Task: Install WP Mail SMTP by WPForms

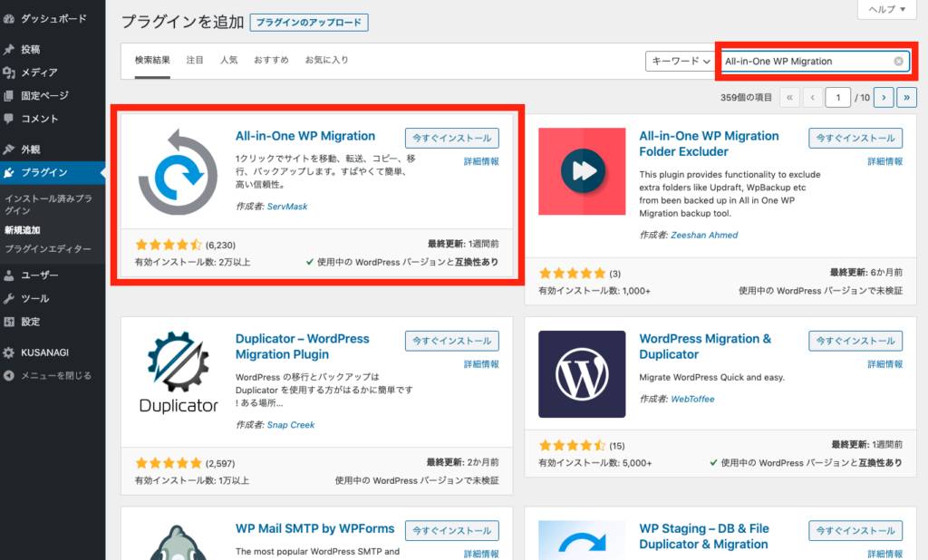Action: coord(452,531)
